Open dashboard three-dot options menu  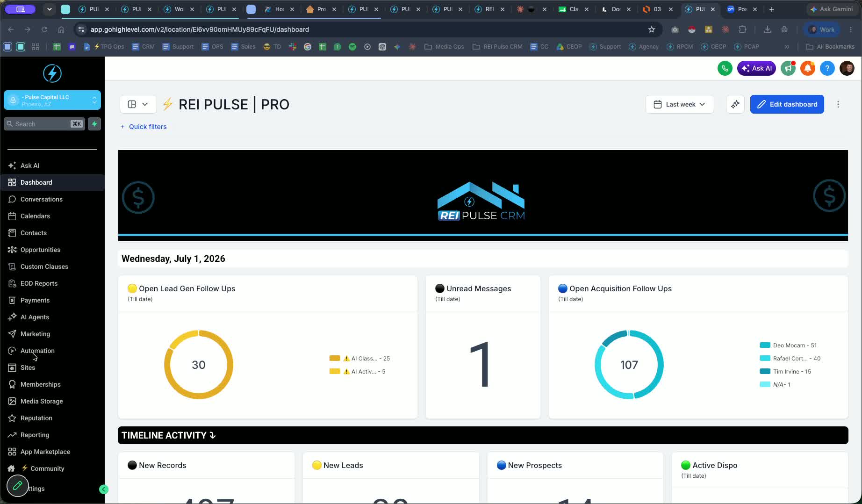838,104
